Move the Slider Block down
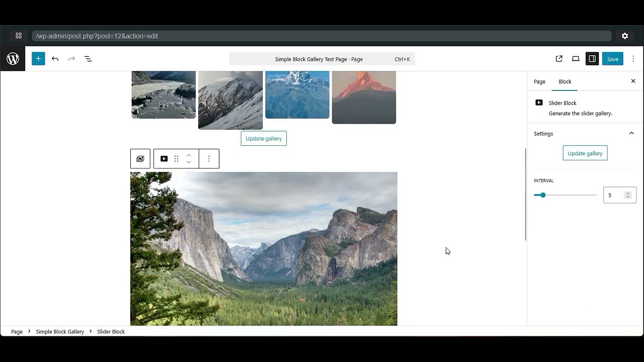The image size is (644, 362). 189,162
